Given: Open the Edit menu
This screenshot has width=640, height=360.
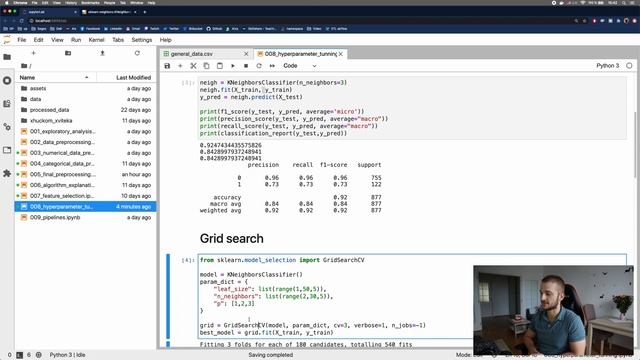Looking at the screenshot, I should point(38,40).
